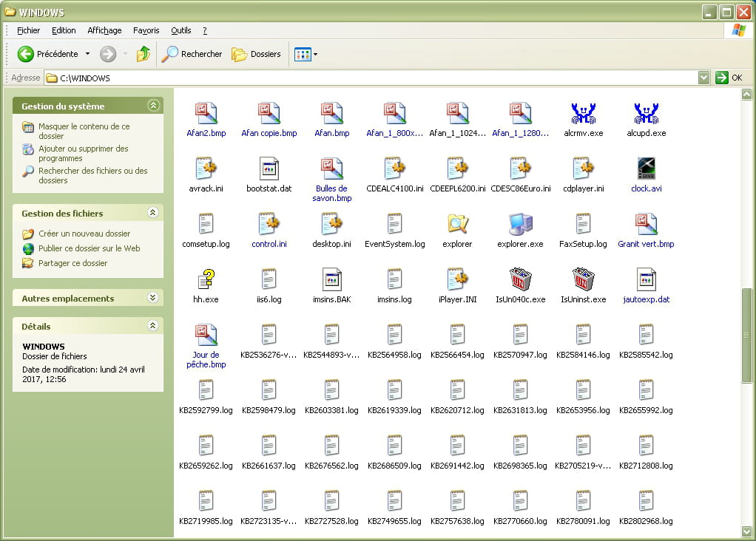Click the vertical scrollbar down arrow
The image size is (756, 541).
click(x=747, y=530)
